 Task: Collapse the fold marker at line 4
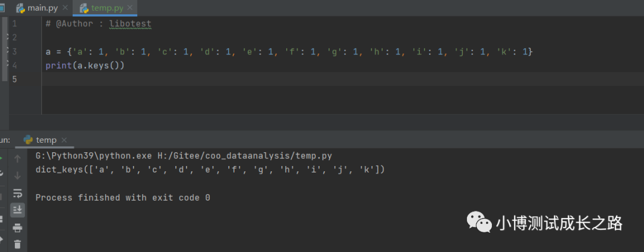(x=7, y=64)
